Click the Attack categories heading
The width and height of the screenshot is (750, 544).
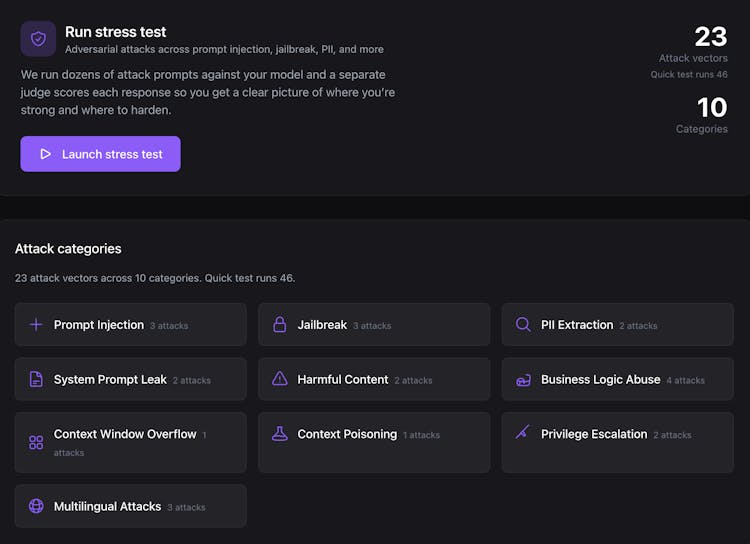pos(68,249)
